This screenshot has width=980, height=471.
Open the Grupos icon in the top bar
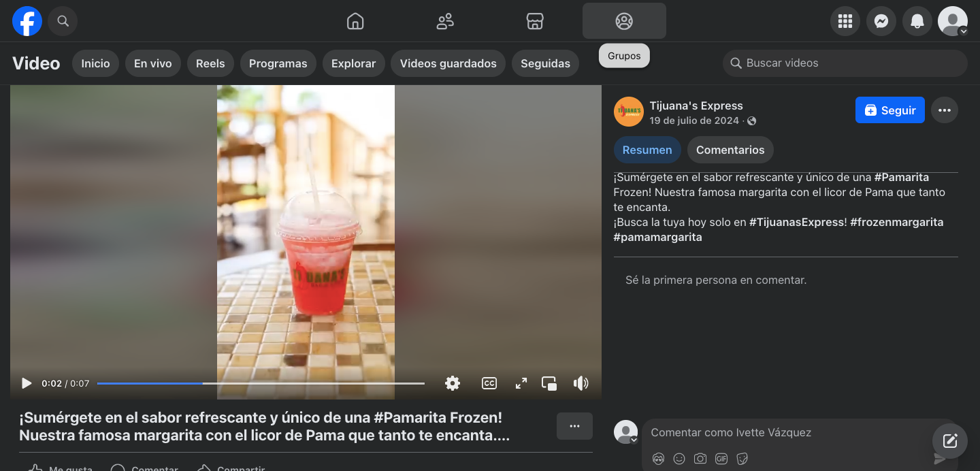[624, 21]
